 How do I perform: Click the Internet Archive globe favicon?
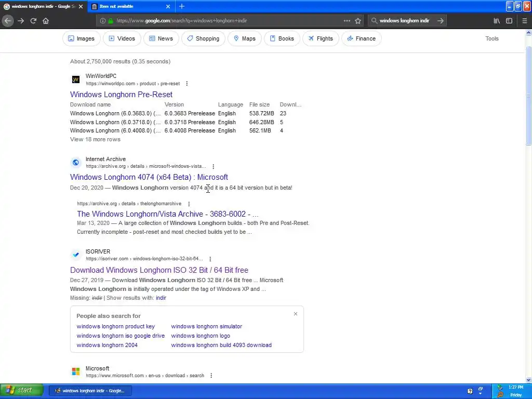[76, 163]
